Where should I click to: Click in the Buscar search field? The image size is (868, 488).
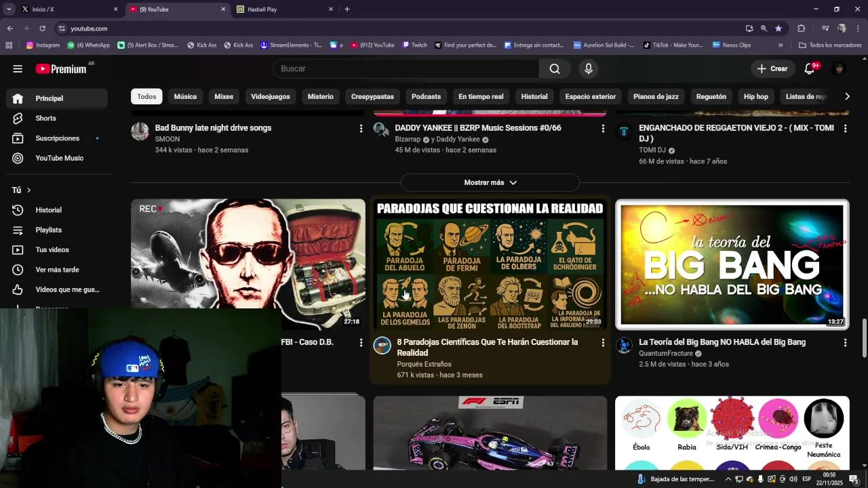[406, 68]
